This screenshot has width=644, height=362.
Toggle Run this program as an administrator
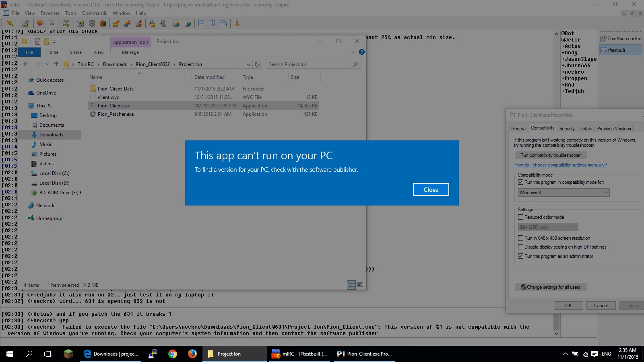(520, 256)
